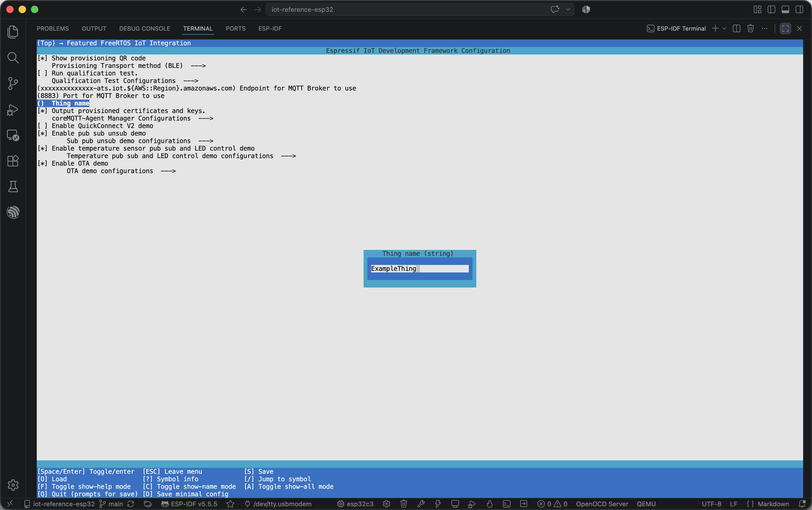Open the Manage gear in activity bar
The height and width of the screenshot is (510, 812).
pyautogui.click(x=13, y=485)
